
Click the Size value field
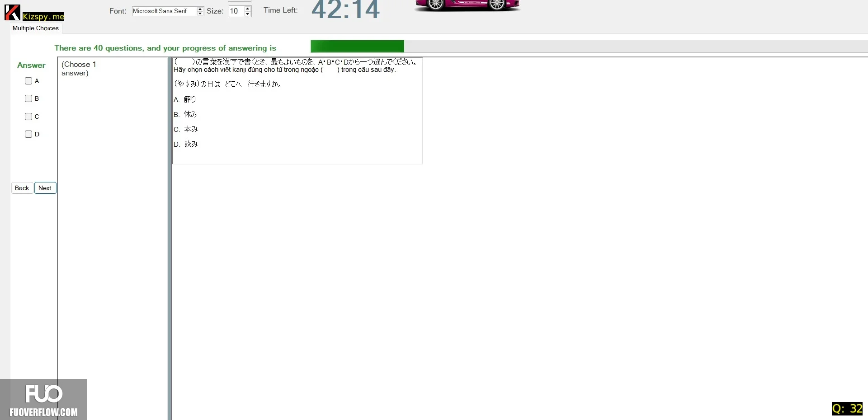pos(236,11)
